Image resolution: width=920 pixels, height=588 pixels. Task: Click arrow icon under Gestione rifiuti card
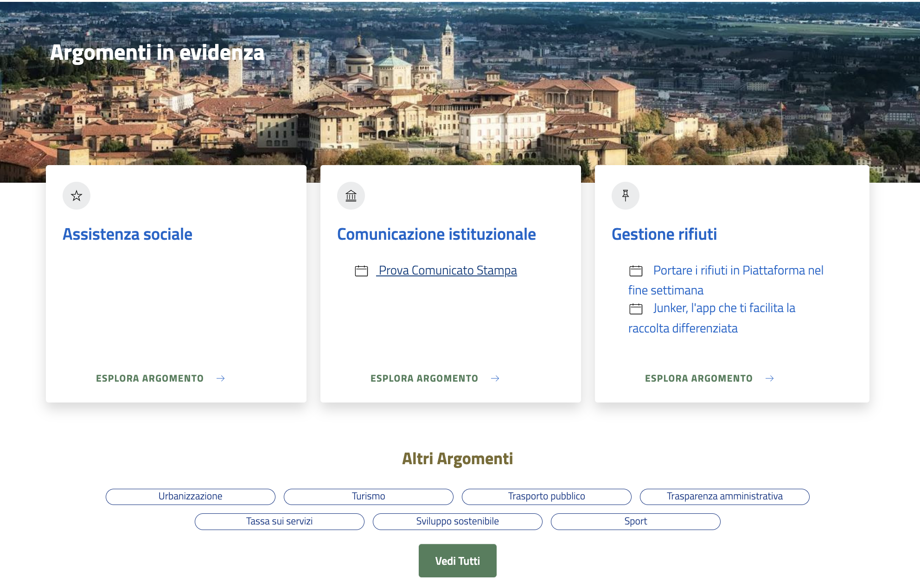click(x=770, y=378)
